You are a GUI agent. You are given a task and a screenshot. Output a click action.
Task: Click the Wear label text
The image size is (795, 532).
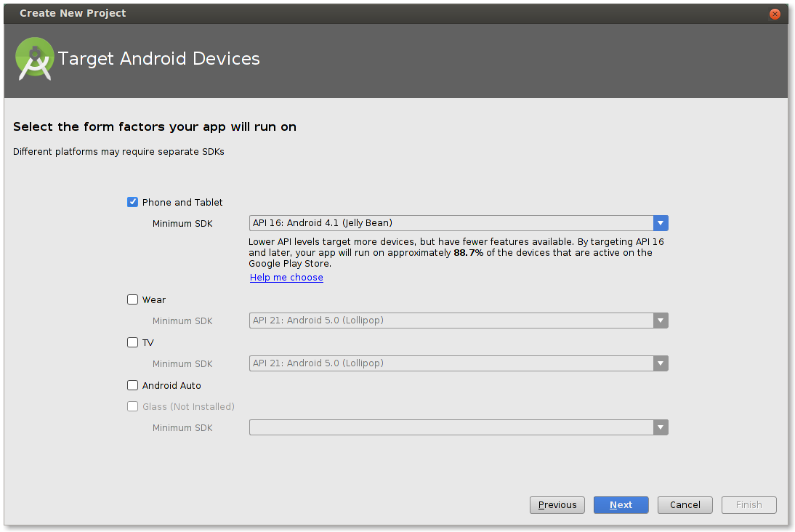tap(154, 299)
